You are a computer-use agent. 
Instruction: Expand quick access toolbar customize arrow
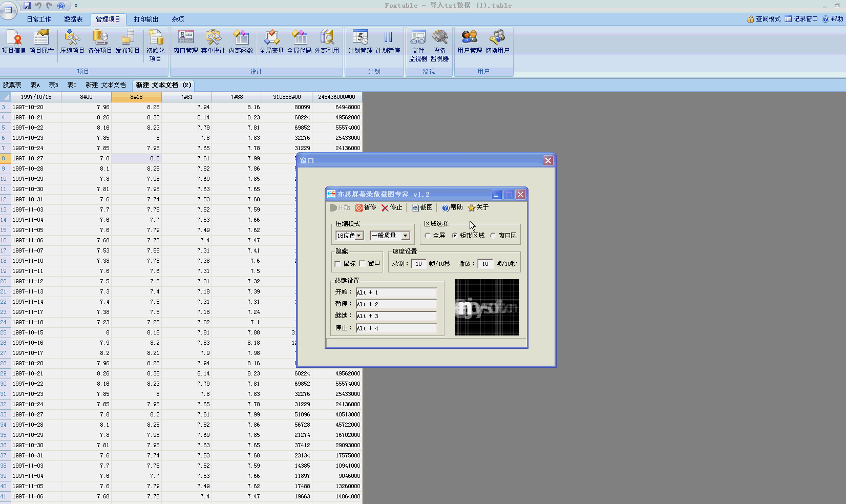click(x=76, y=6)
